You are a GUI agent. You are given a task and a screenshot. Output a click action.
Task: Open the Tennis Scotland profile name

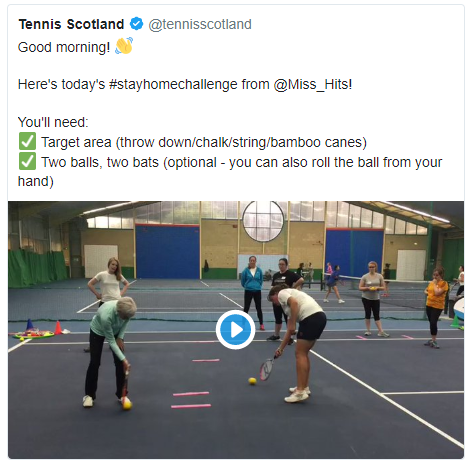point(71,24)
